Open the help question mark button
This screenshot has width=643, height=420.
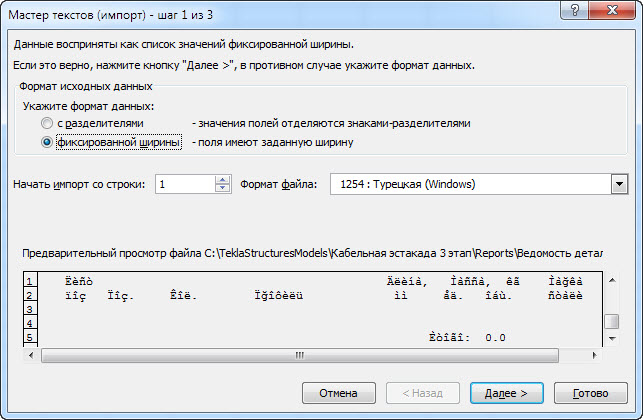pos(575,10)
